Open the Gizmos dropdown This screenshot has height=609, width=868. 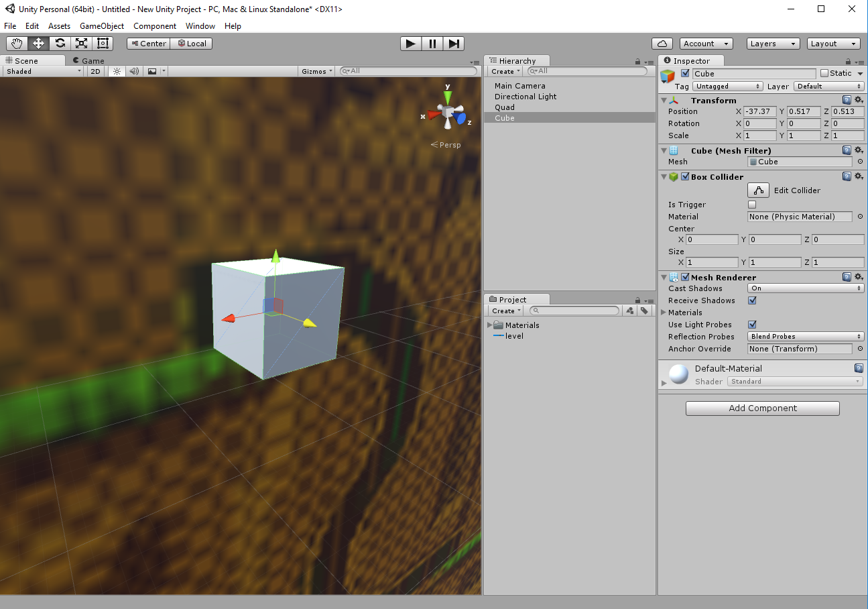coord(317,71)
